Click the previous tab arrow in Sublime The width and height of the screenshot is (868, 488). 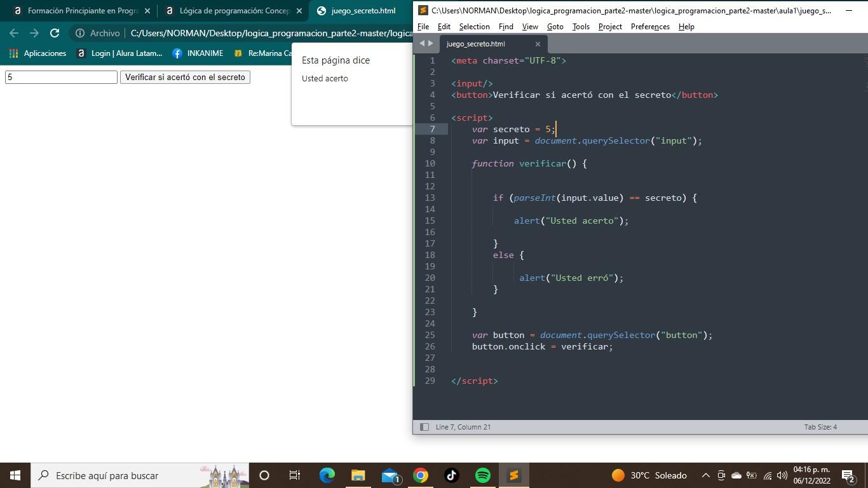click(x=421, y=44)
